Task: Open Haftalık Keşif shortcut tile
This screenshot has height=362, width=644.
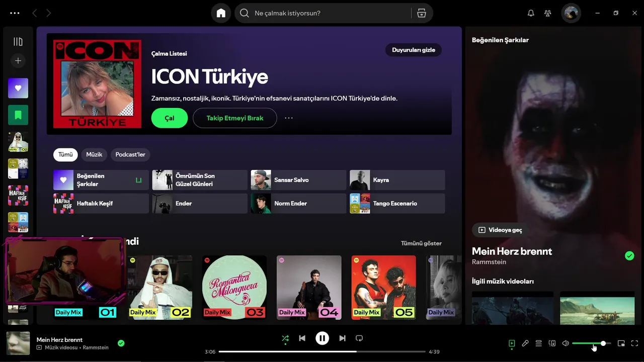Action: coord(101,204)
